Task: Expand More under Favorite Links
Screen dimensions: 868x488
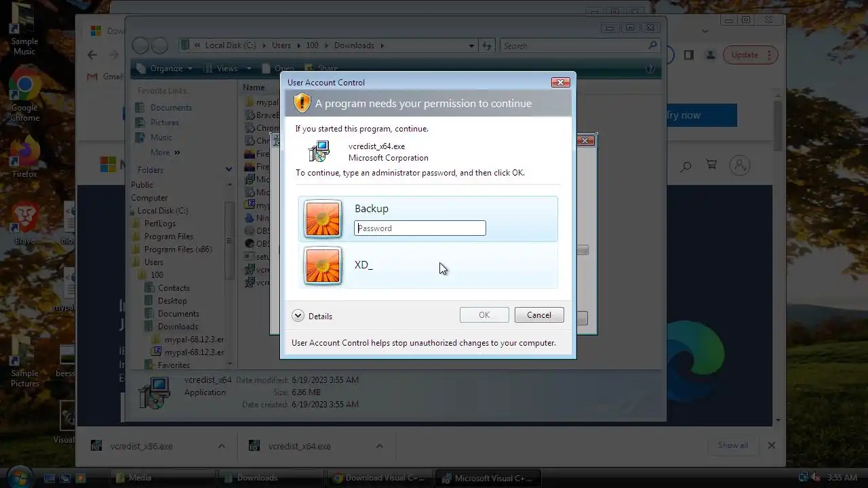Action: [x=165, y=152]
